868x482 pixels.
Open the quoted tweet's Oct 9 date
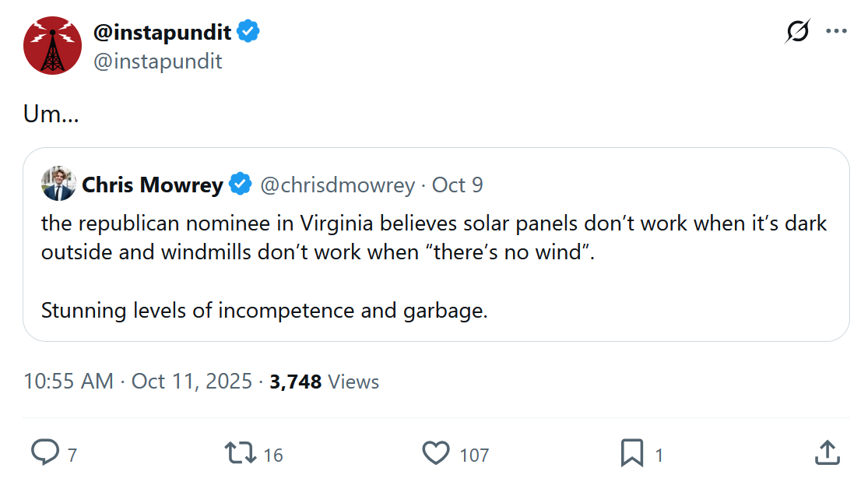(458, 185)
